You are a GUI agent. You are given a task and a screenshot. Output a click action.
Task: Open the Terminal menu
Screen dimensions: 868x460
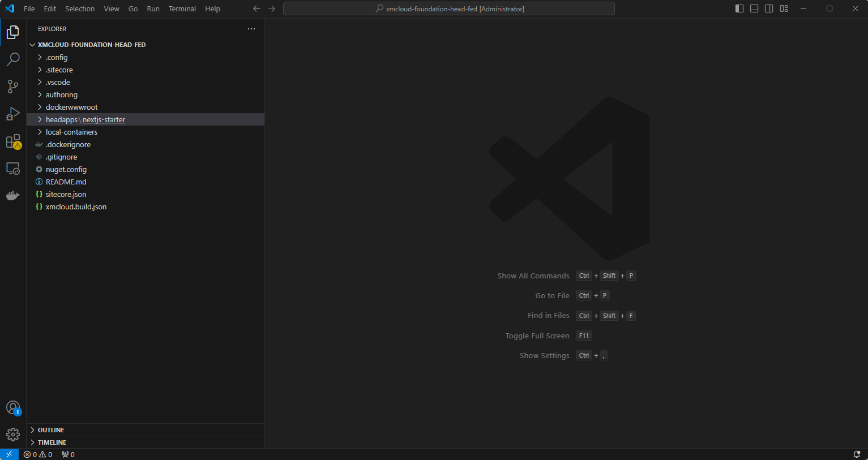tap(182, 8)
